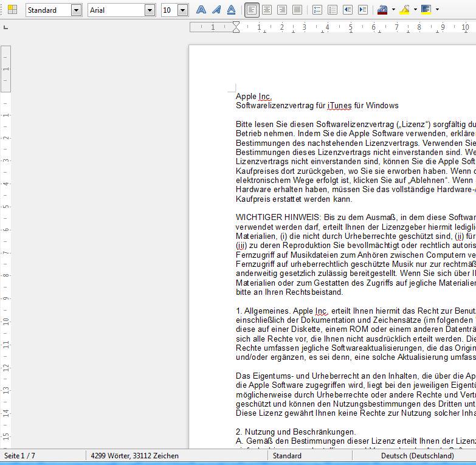Click the text '2. Nutzung und Beschränkungen.'
Viewport: 476px width, 465px height.
(x=295, y=432)
